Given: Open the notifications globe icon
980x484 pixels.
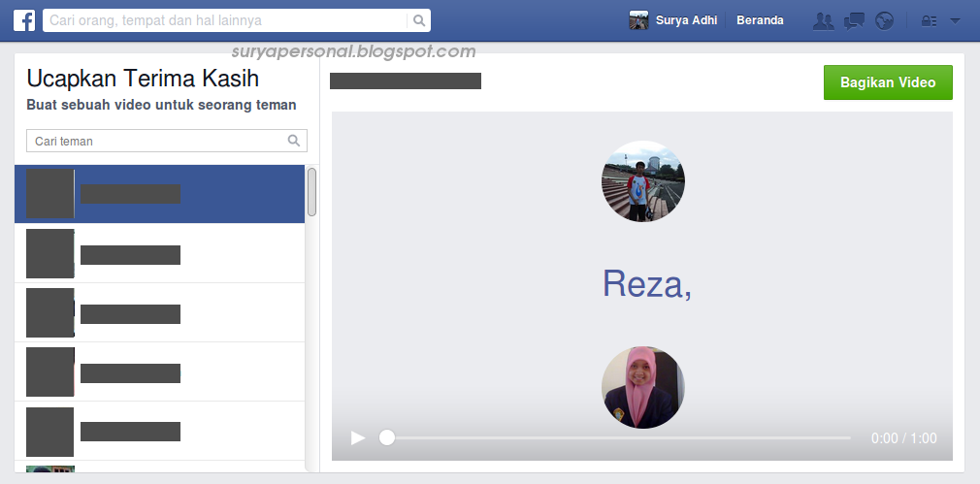Looking at the screenshot, I should tap(884, 21).
